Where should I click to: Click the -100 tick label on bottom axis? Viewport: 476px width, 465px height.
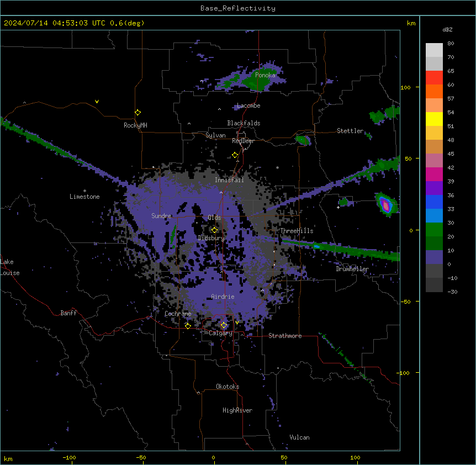[69, 458]
